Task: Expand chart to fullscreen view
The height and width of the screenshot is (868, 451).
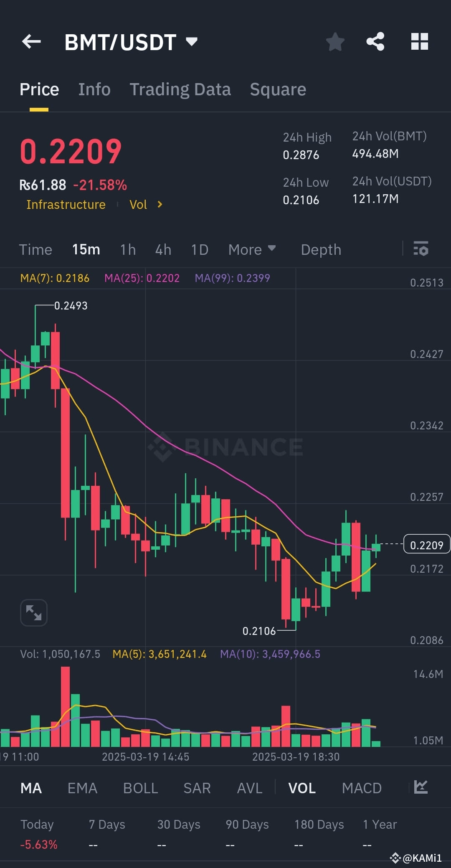Action: tap(33, 612)
